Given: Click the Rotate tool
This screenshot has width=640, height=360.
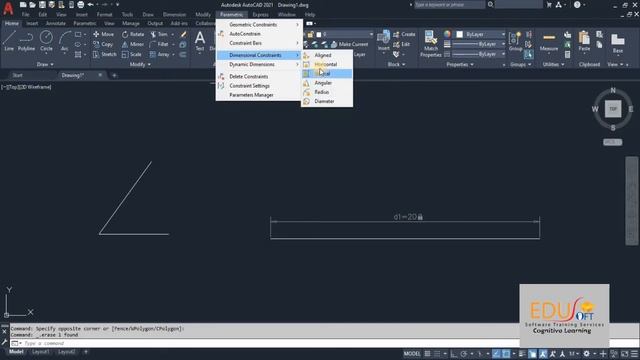Looking at the screenshot, I should tap(133, 34).
